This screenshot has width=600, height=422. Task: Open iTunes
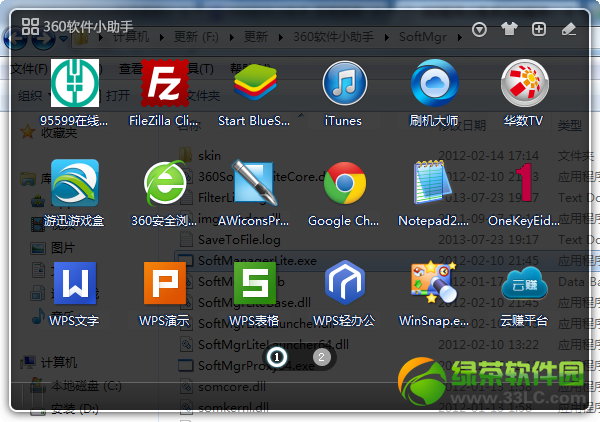[345, 83]
